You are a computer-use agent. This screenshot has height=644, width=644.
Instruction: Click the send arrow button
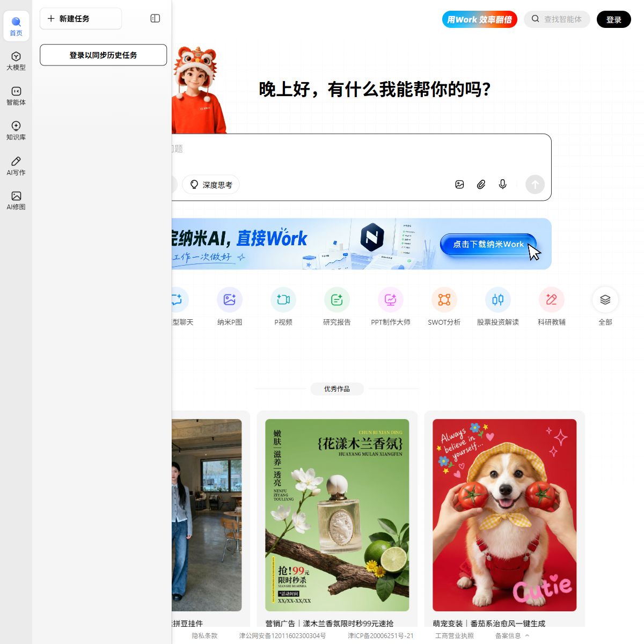(x=535, y=185)
